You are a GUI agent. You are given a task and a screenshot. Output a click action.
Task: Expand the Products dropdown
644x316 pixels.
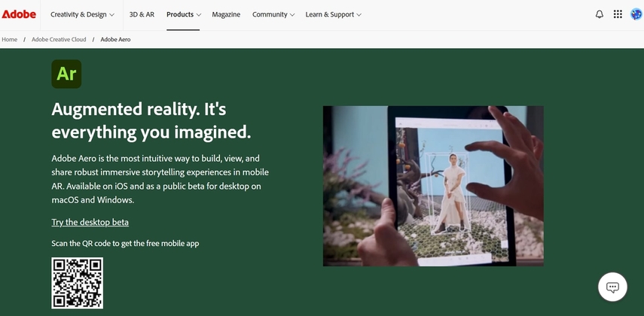click(184, 14)
